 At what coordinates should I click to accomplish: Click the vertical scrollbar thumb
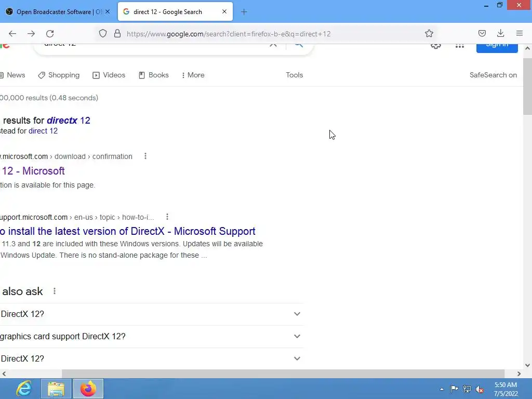528,87
